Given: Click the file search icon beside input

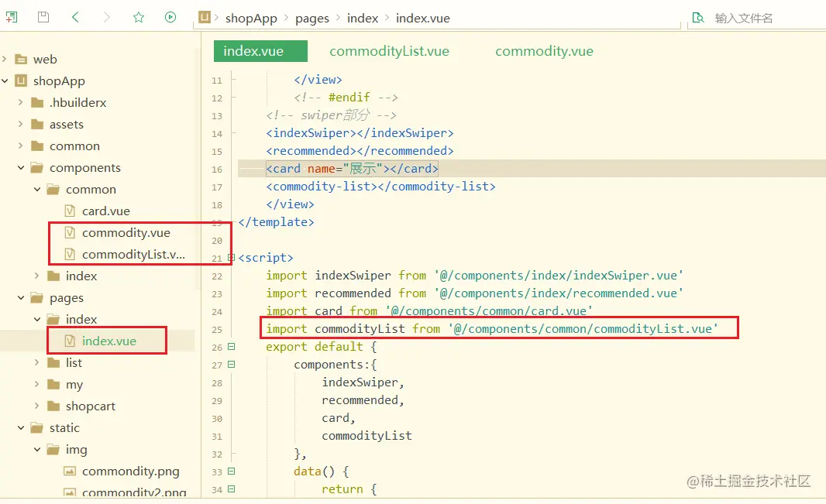Looking at the screenshot, I should [698, 18].
